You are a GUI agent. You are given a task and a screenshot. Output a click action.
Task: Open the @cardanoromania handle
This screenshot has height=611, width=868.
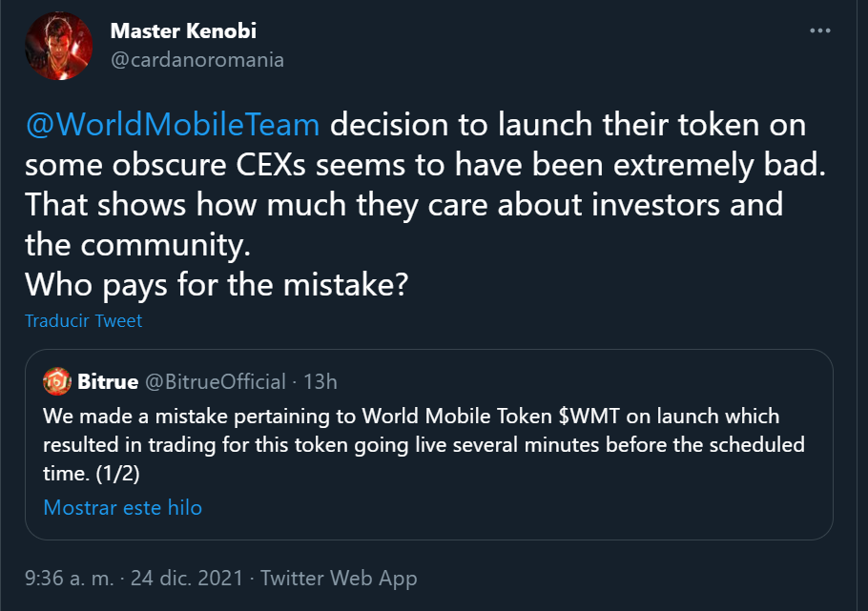click(x=197, y=60)
